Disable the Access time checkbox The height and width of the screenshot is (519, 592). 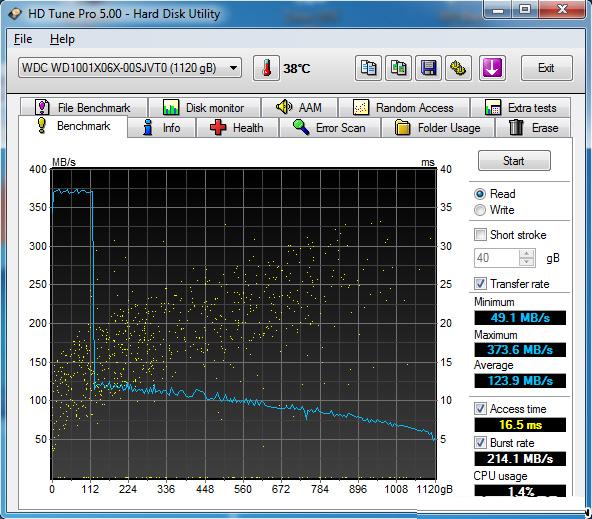(480, 408)
